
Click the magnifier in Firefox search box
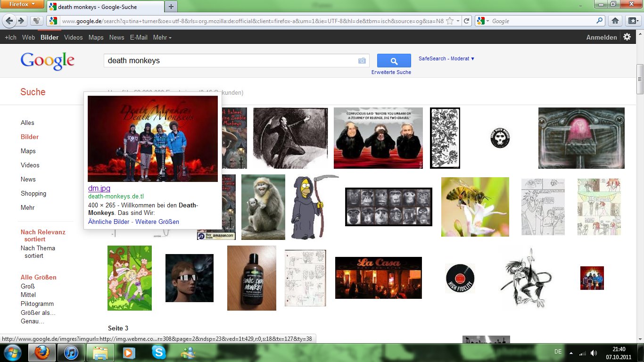tap(600, 21)
